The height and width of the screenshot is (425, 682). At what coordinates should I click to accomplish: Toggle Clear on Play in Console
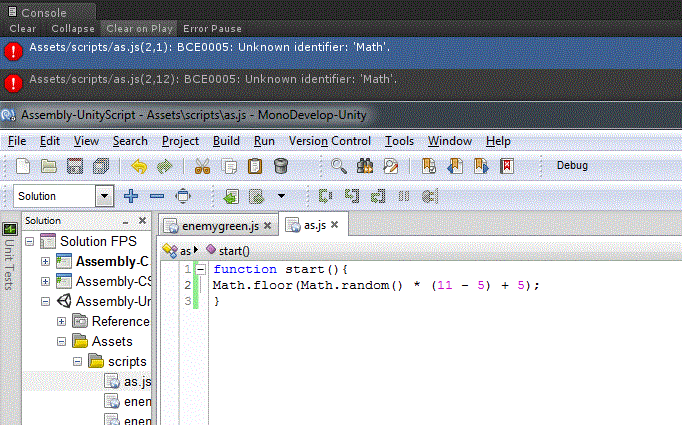[x=139, y=29]
